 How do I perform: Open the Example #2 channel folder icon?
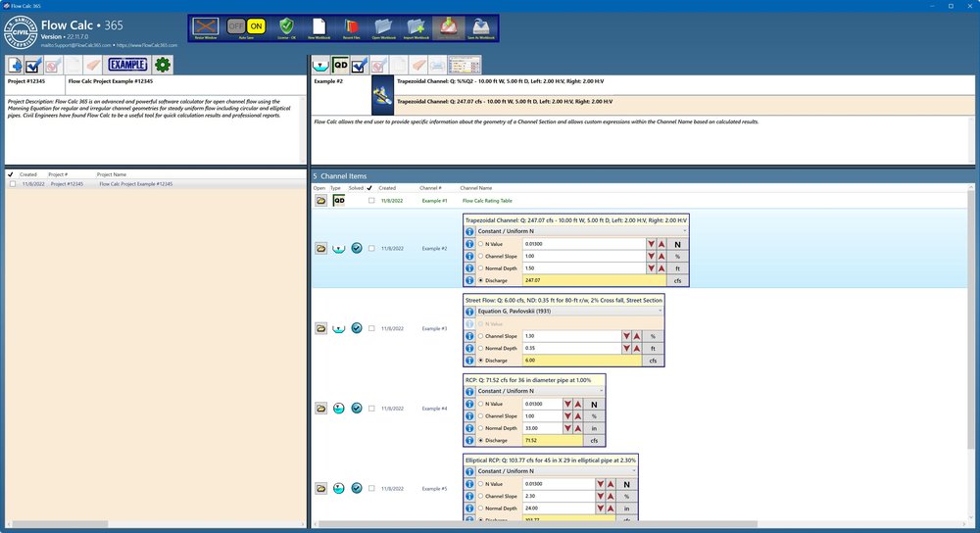pos(320,248)
